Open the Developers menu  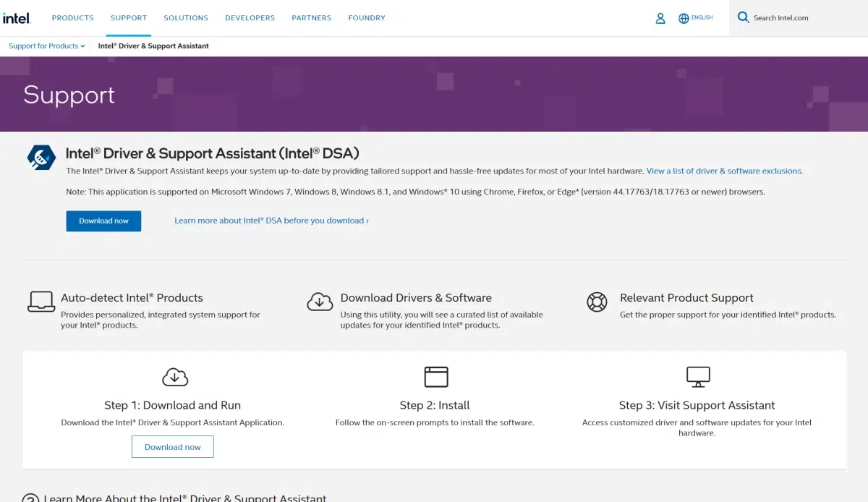pyautogui.click(x=250, y=18)
